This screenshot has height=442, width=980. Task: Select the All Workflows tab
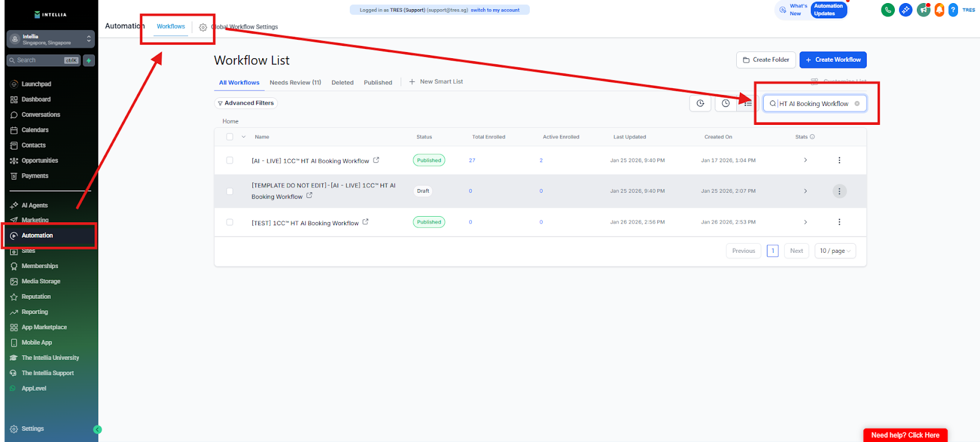(239, 83)
